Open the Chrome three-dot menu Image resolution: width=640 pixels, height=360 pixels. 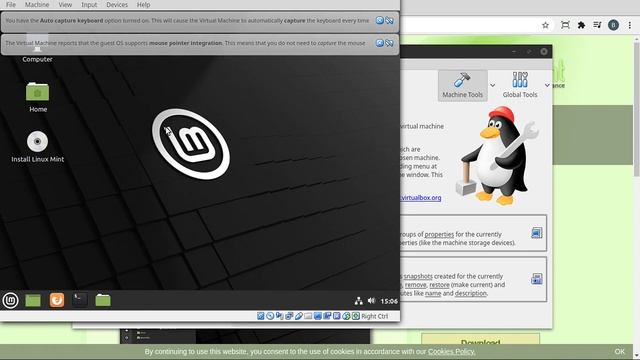click(x=630, y=25)
